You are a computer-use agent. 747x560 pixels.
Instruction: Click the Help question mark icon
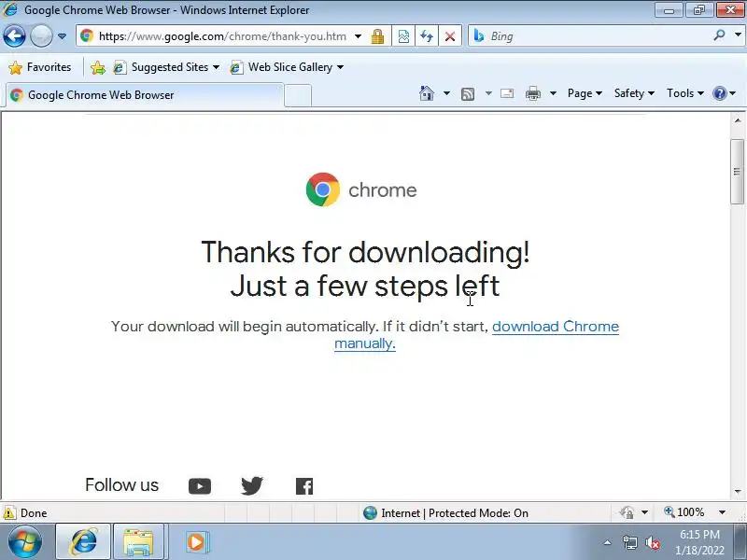tap(719, 93)
